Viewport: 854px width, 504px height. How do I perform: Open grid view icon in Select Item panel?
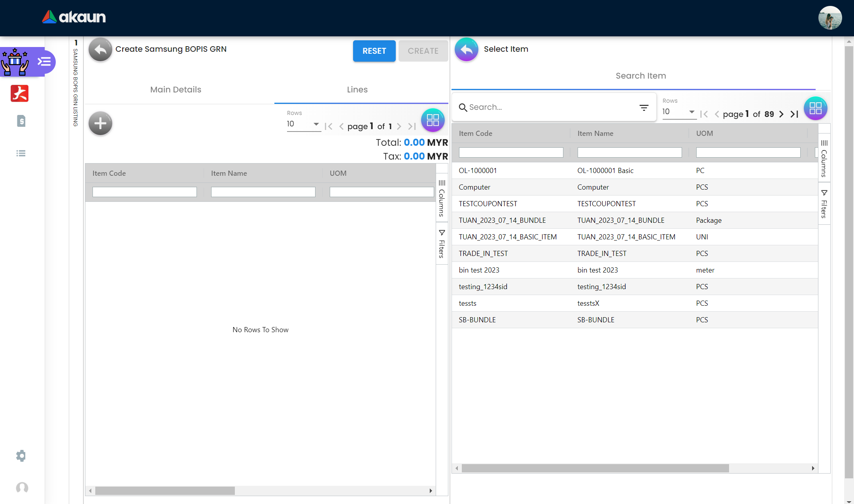(815, 108)
